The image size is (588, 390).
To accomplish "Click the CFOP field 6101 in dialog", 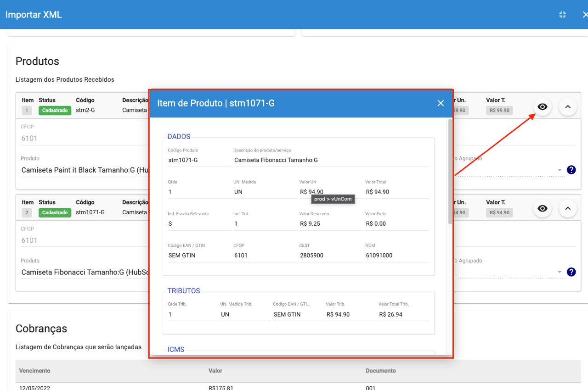I will tap(265, 255).
